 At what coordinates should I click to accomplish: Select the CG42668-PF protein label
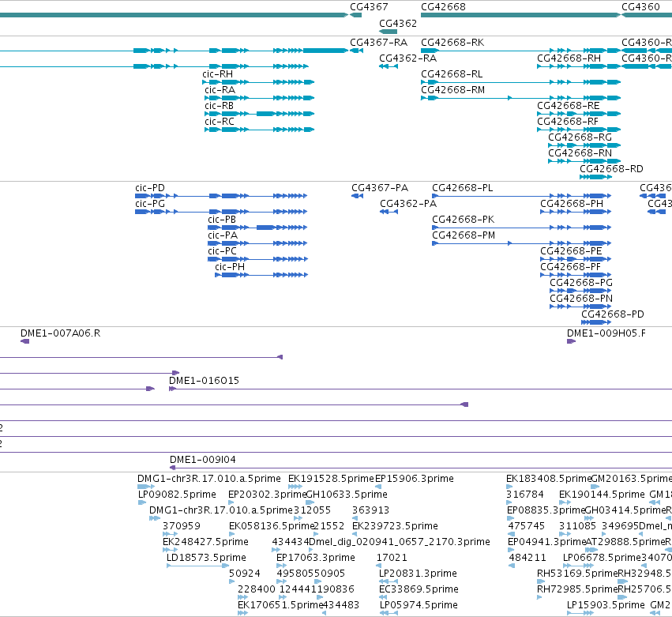click(x=570, y=267)
